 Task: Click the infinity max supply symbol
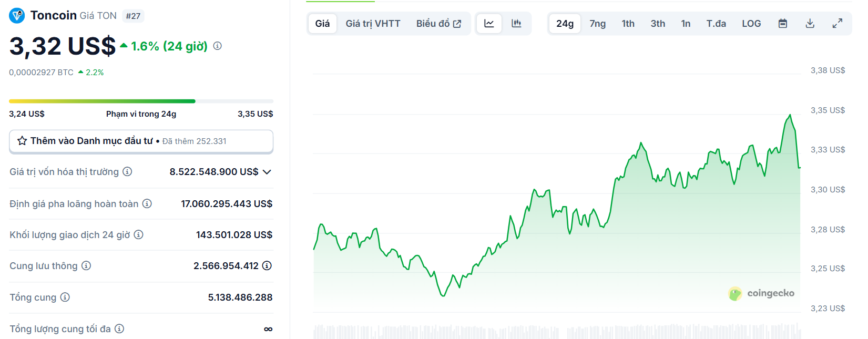[268, 329]
